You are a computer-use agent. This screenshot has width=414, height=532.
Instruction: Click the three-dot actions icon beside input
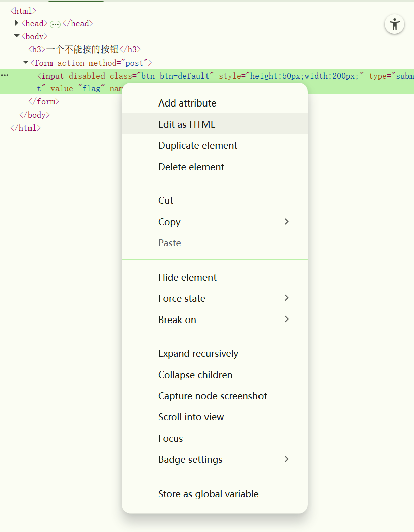(5, 75)
